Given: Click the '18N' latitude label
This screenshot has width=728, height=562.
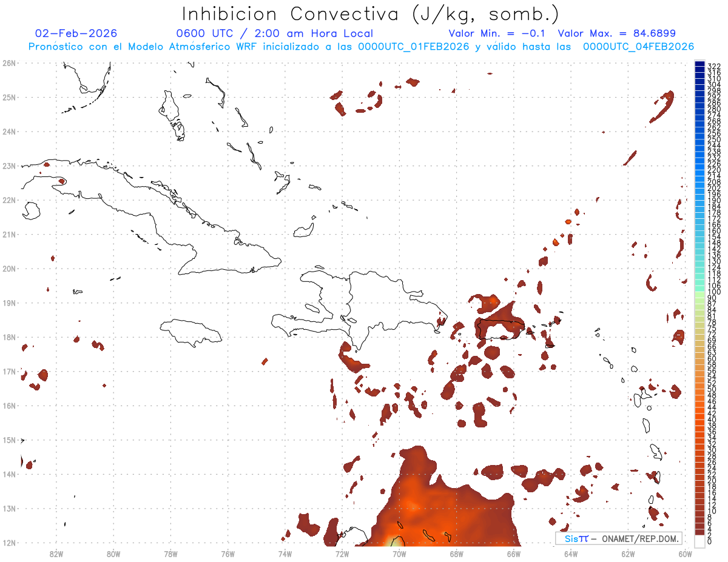Looking at the screenshot, I should [x=9, y=337].
